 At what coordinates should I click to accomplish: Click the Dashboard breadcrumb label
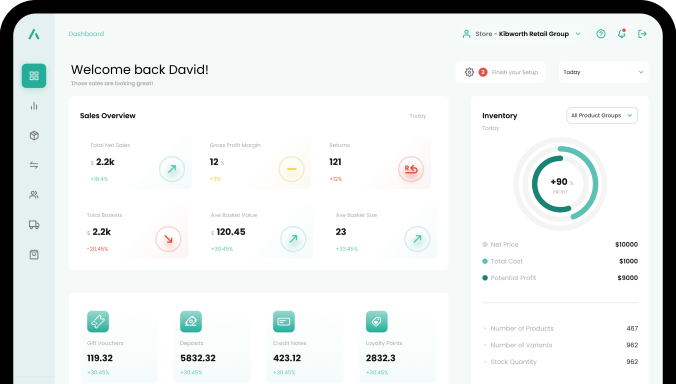(x=86, y=34)
